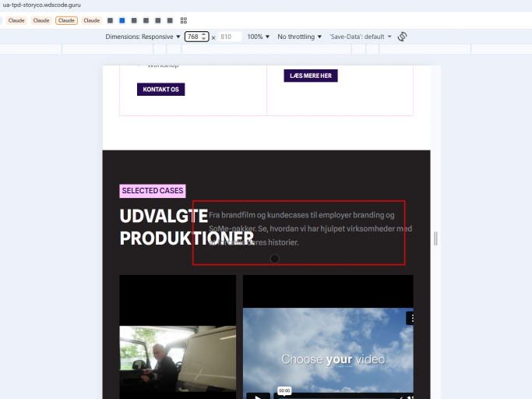Screen dimensions: 532x399
Task: Click the rotate device orientation icon
Action: (402, 37)
